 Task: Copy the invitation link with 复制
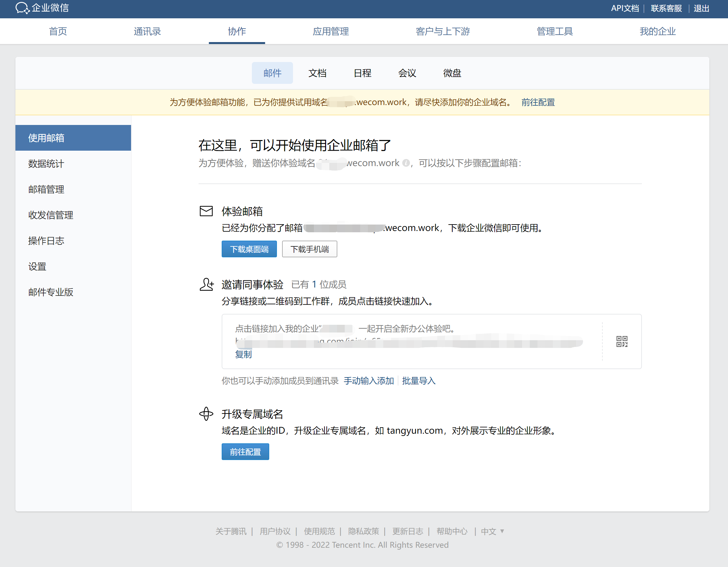243,354
